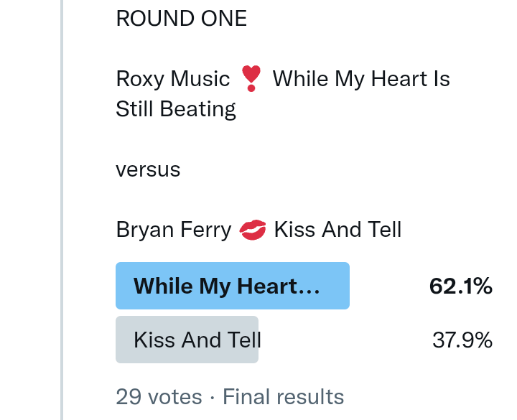
Task: Click the 'While My Heart...' poll option label
Action: point(215,286)
